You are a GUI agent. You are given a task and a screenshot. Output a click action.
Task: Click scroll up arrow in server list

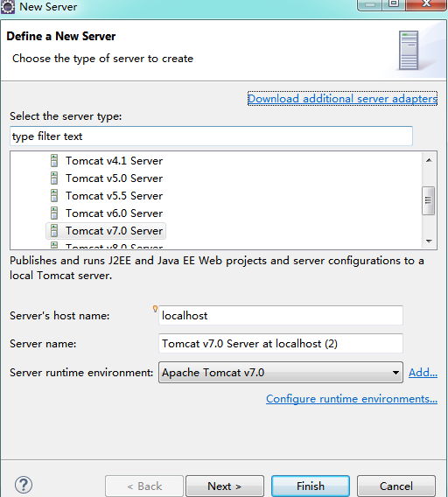(429, 160)
